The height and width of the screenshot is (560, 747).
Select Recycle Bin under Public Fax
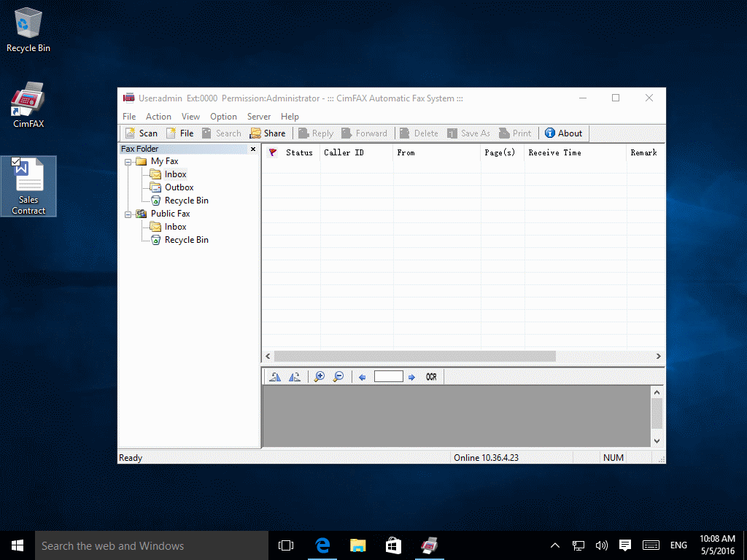click(186, 240)
